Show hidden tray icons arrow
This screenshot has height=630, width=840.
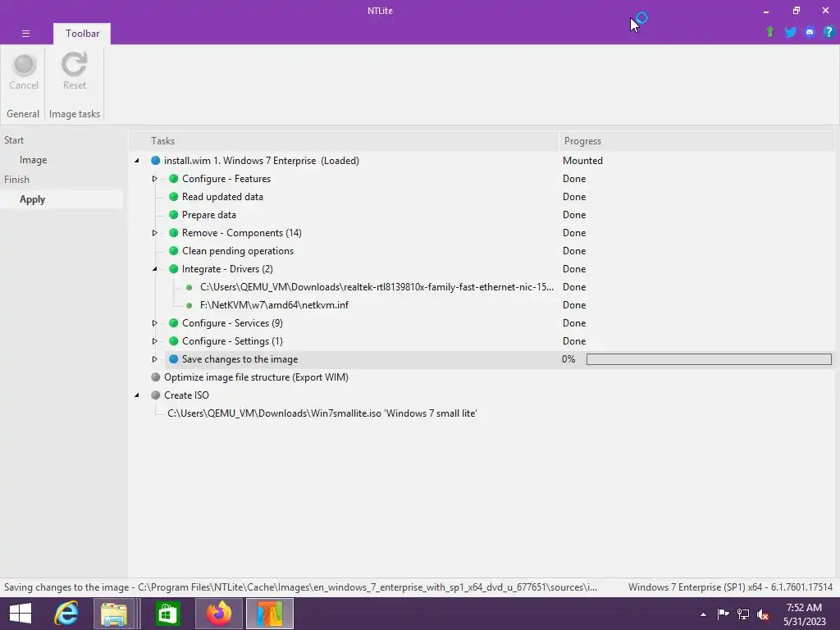click(x=703, y=614)
